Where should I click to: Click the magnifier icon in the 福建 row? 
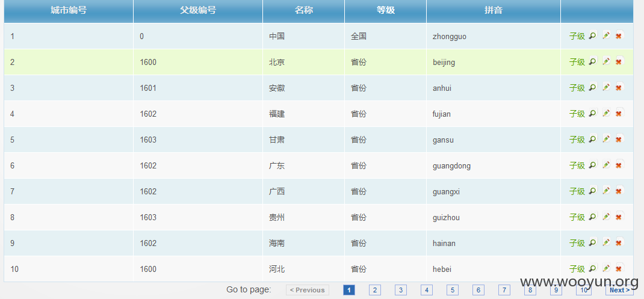click(x=592, y=113)
